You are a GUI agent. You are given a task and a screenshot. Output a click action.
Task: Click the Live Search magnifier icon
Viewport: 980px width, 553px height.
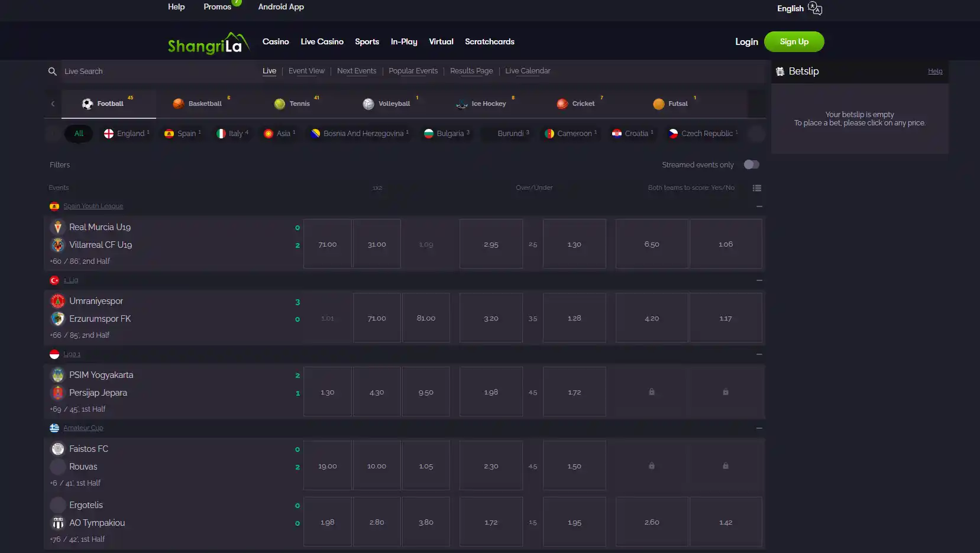tap(52, 71)
